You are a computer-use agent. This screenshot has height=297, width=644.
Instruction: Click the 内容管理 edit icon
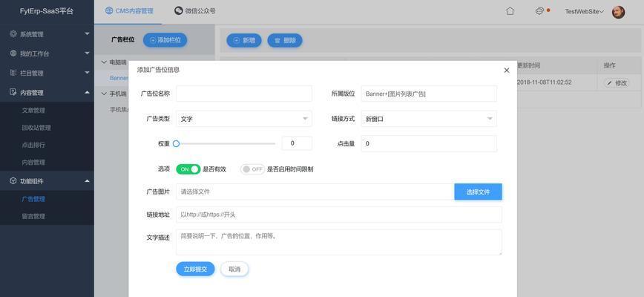[13, 92]
